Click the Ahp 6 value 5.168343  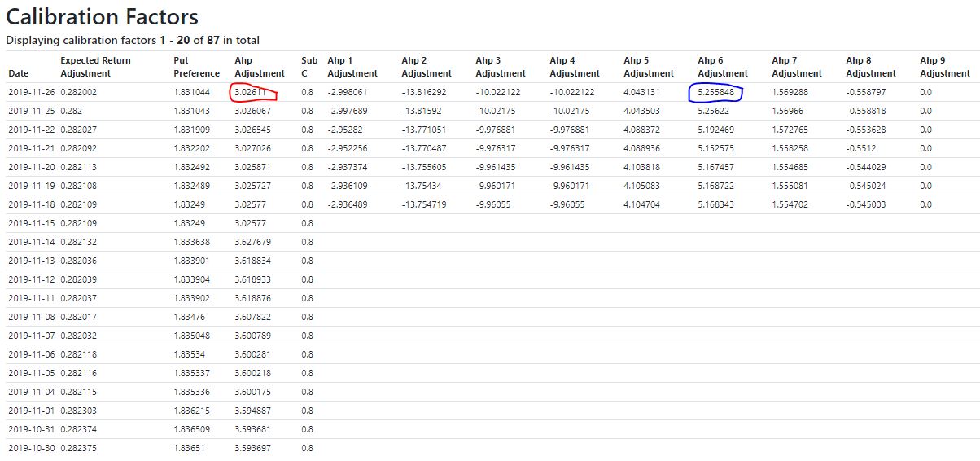pyautogui.click(x=715, y=204)
